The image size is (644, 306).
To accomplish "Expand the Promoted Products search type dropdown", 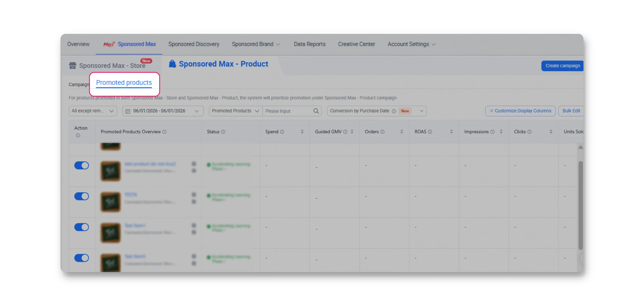I will (235, 111).
